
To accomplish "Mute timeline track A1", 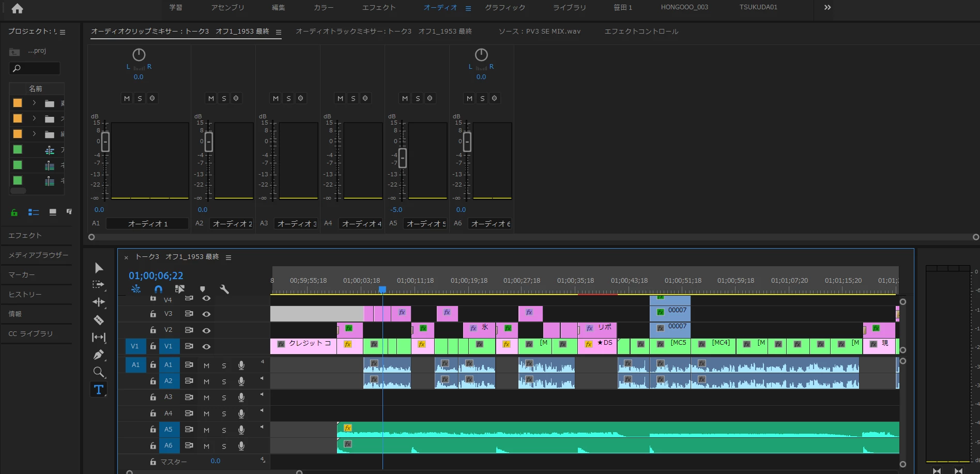I will pos(206,365).
